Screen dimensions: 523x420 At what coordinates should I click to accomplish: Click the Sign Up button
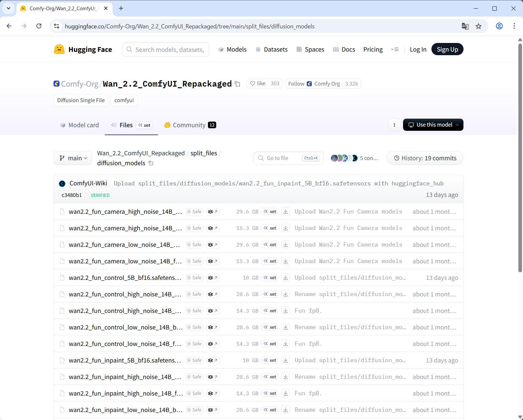point(447,49)
